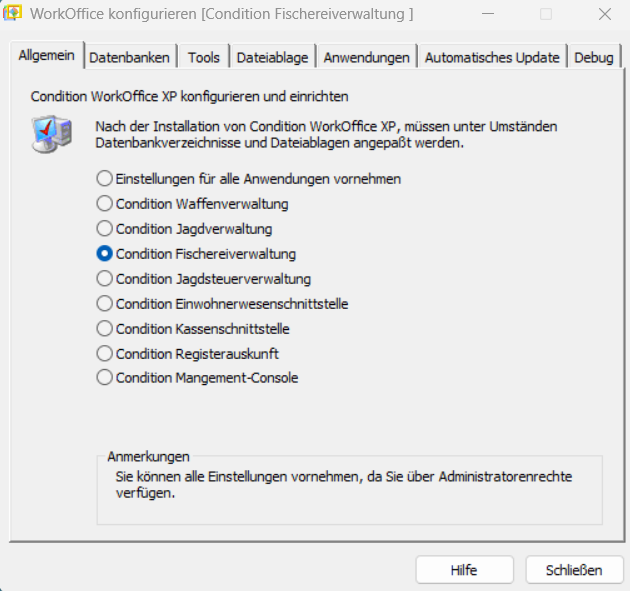The image size is (630, 591).
Task: Click the Hilfe button
Action: [x=464, y=570]
